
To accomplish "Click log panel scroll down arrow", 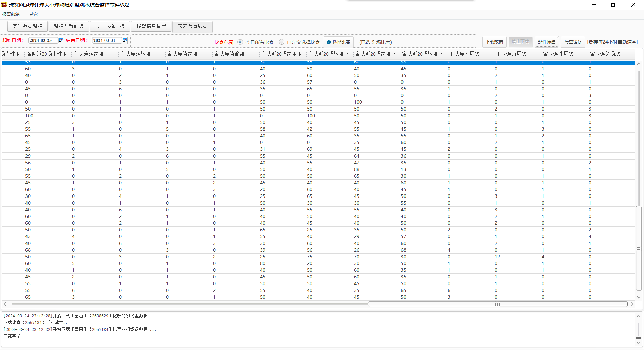I will [x=638, y=343].
